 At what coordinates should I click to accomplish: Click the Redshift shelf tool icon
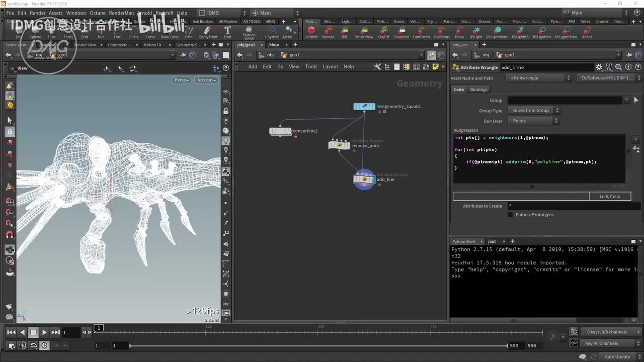coord(311,31)
